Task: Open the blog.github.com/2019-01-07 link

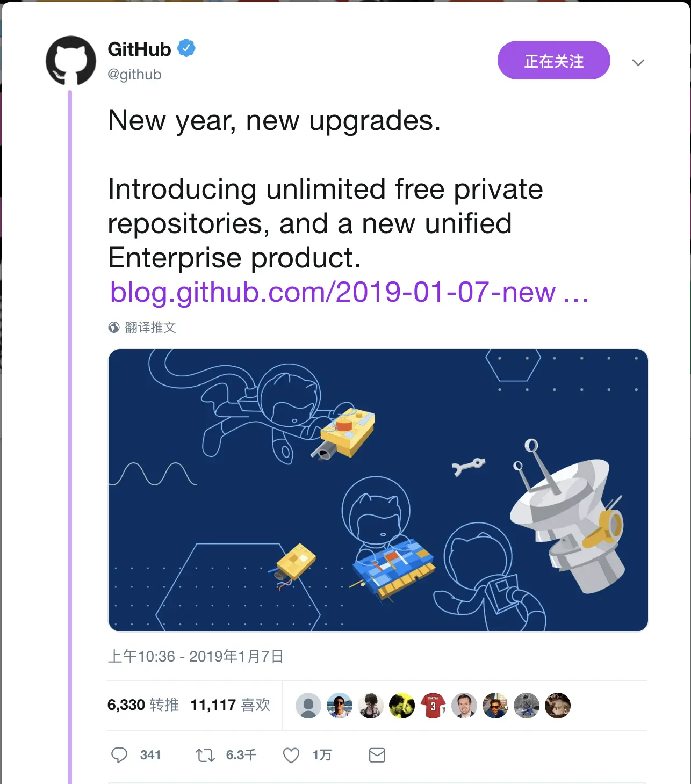Action: coord(349,292)
